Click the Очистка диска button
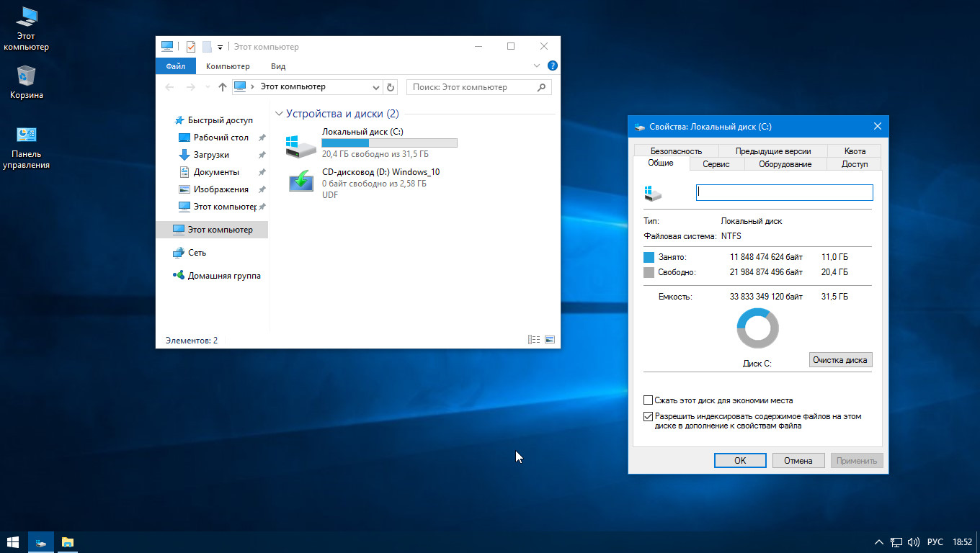 840,359
